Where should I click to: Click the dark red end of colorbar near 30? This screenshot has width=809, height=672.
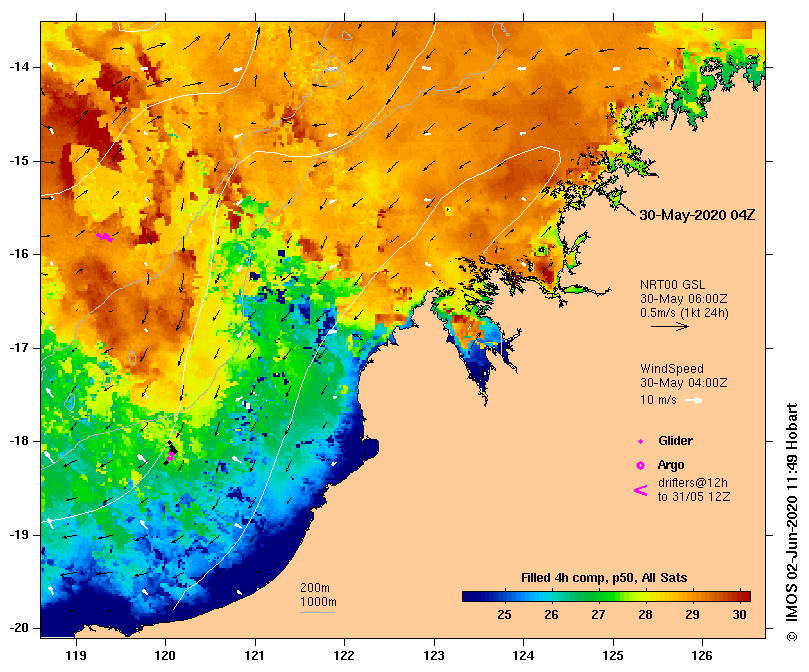click(x=743, y=597)
